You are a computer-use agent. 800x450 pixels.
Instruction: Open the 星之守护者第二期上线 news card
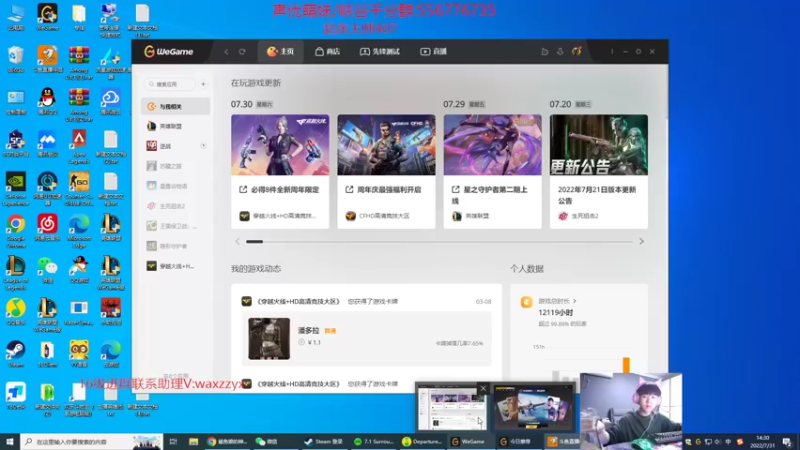(x=492, y=171)
